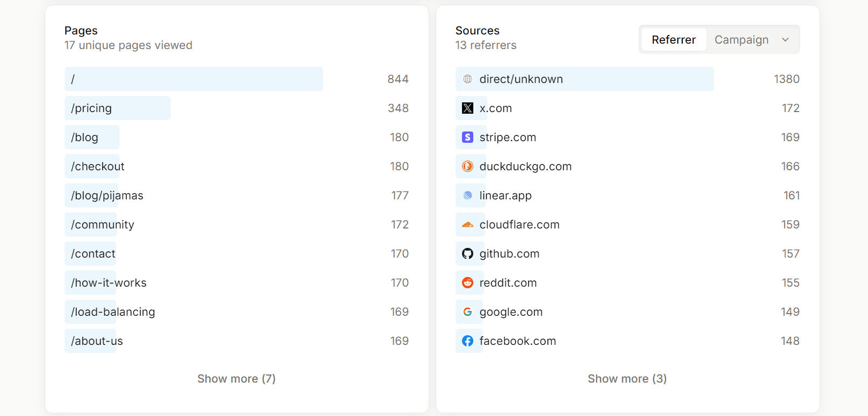Click the Cloudflare cloud icon
This screenshot has width=868, height=416.
(467, 225)
